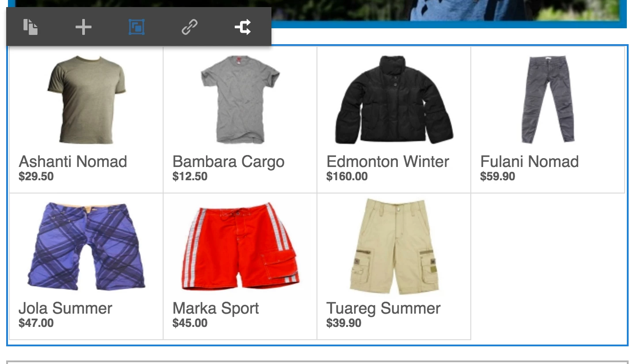Click the convert/shuffle arrows icon in toolbar
Image resolution: width=641 pixels, height=364 pixels.
click(243, 27)
